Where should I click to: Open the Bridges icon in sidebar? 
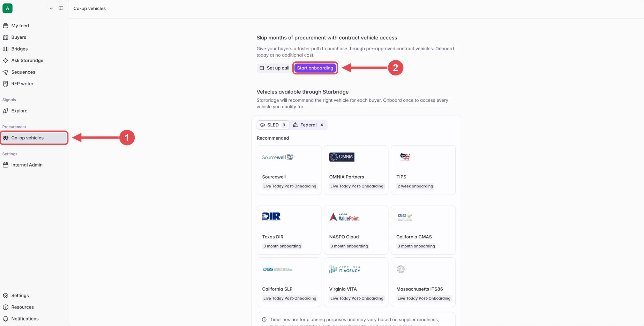pyautogui.click(x=6, y=49)
